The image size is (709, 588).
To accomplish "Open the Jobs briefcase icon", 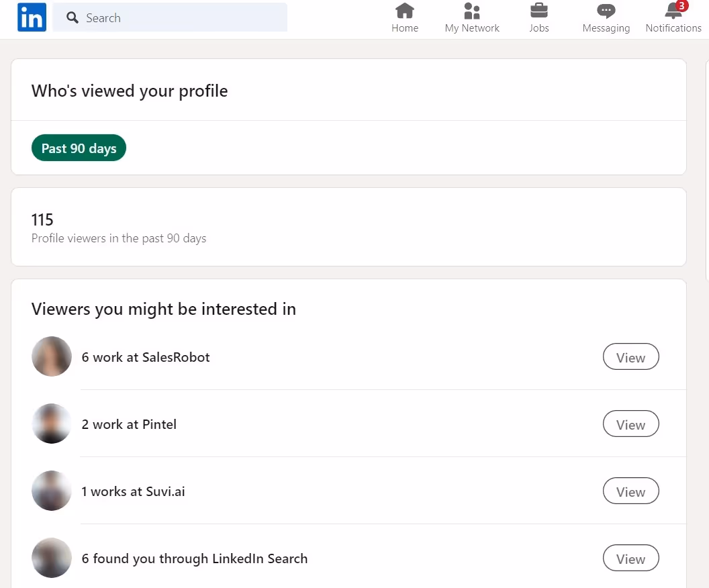I will [x=539, y=11].
